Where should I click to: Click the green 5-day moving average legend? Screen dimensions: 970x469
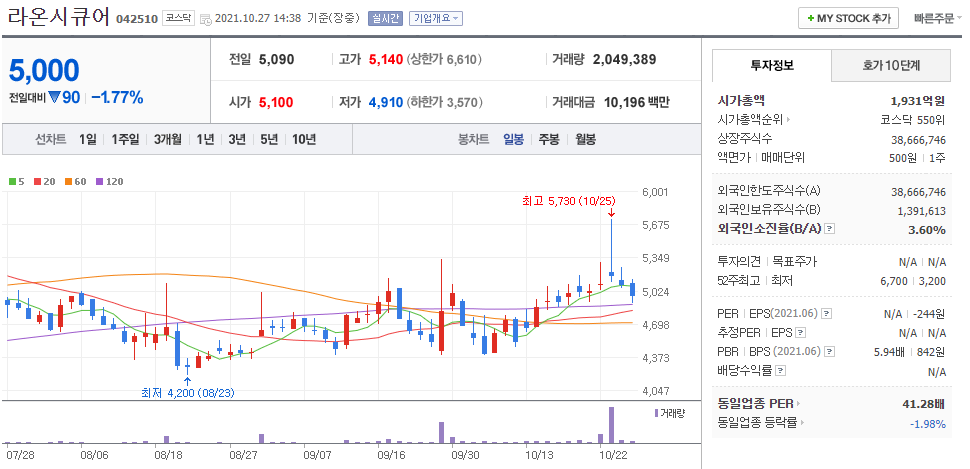[16, 182]
